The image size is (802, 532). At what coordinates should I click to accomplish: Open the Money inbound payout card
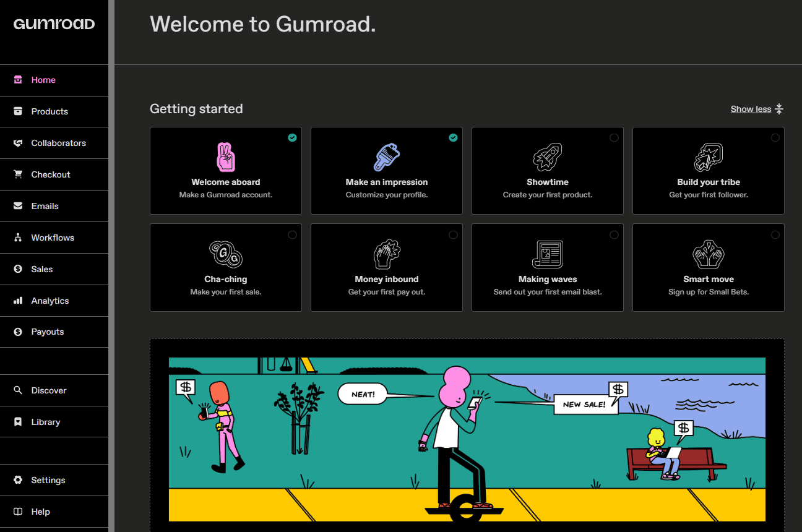pyautogui.click(x=386, y=267)
